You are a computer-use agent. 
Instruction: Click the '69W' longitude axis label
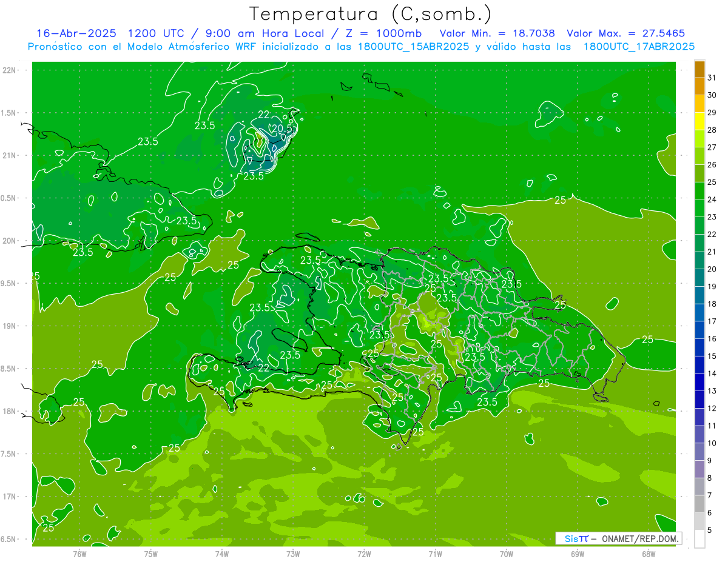(578, 554)
